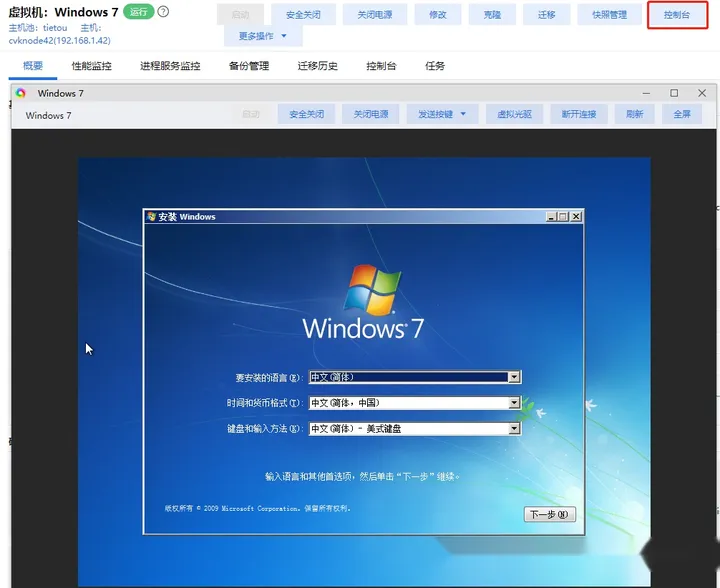Click the 修改 button
Screen dimensions: 720x588
coord(438,15)
